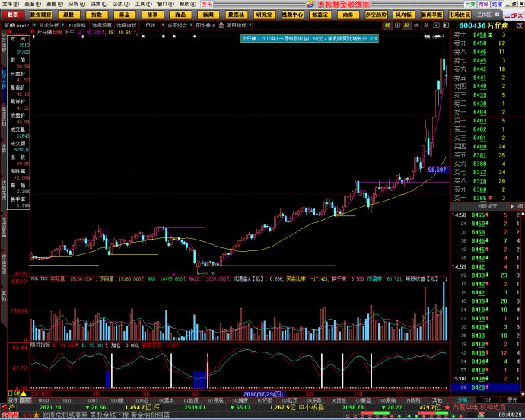Viewport: 525px width, 420px height.
Task: Open the 市场快讯 section
Action: click(x=460, y=14)
